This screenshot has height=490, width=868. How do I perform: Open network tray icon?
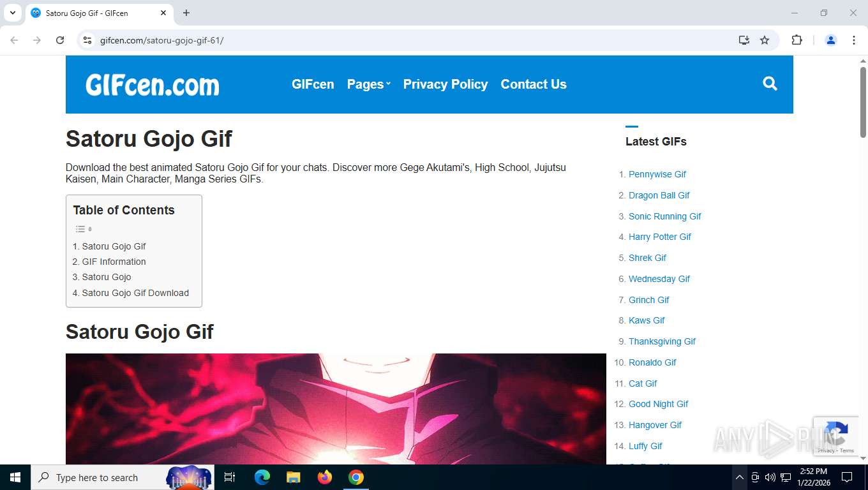coord(786,477)
